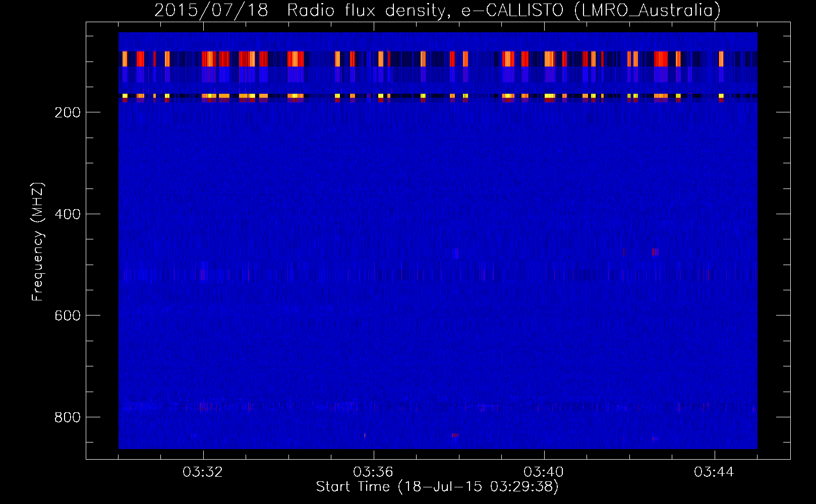The image size is (816, 504).
Task: Click the 03:32 time tick label
Action: (203, 472)
